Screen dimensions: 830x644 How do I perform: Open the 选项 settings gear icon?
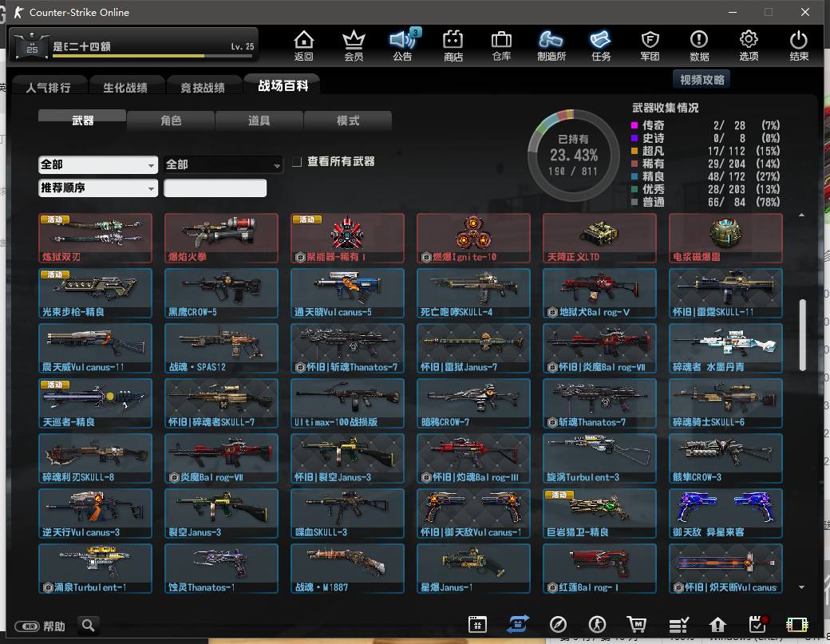[x=749, y=45]
